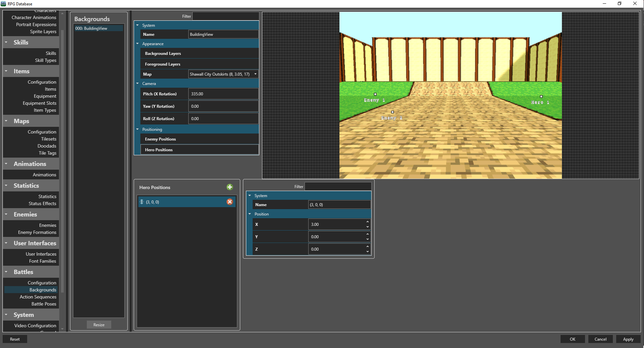This screenshot has width=644, height=348.
Task: Collapse the Appearance section
Action: 137,44
